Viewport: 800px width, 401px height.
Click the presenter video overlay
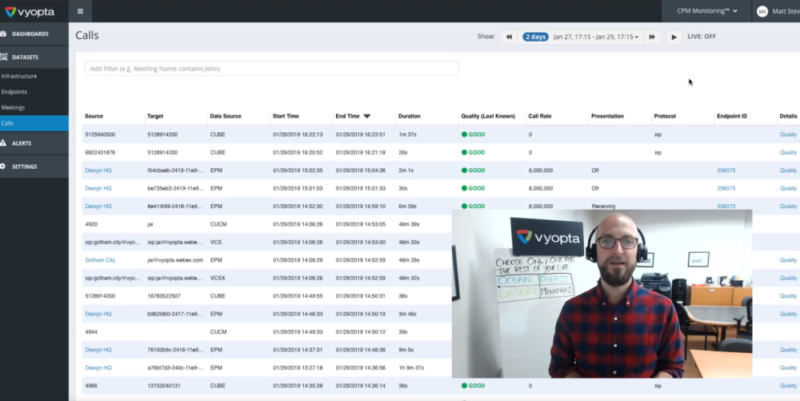602,294
